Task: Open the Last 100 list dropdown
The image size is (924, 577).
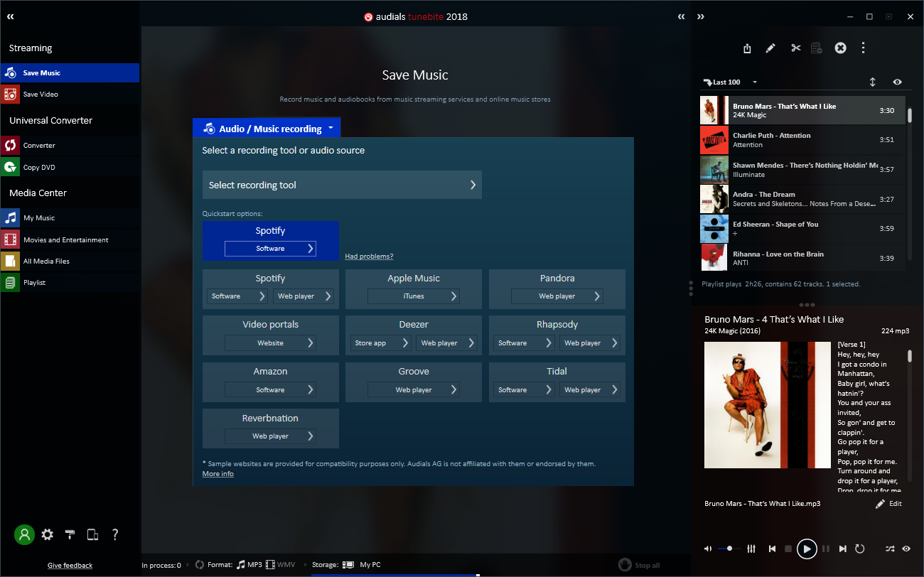Action: 730,82
